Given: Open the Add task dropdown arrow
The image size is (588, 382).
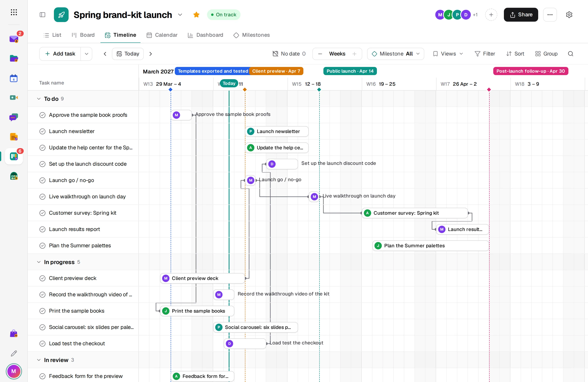Looking at the screenshot, I should [x=86, y=54].
